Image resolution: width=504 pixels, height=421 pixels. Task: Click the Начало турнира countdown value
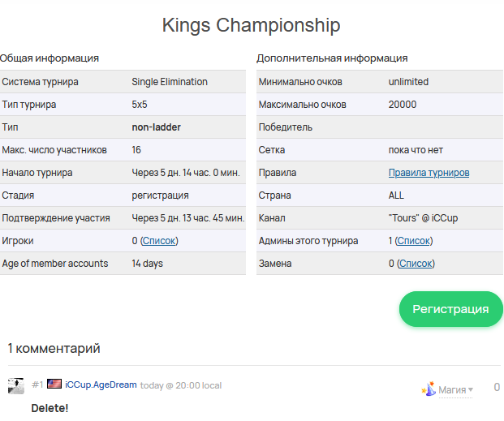click(x=186, y=173)
